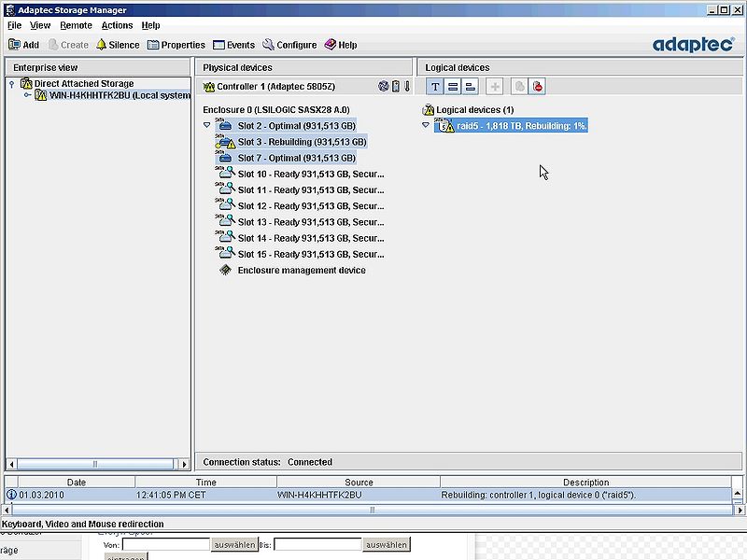Open the Actions menu
Image resolution: width=747 pixels, height=560 pixels.
click(117, 25)
